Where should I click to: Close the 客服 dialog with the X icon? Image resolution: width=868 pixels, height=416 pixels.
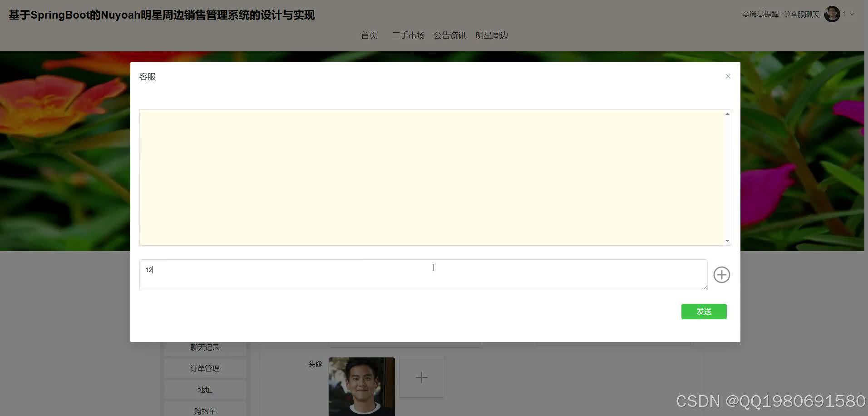coord(728,76)
